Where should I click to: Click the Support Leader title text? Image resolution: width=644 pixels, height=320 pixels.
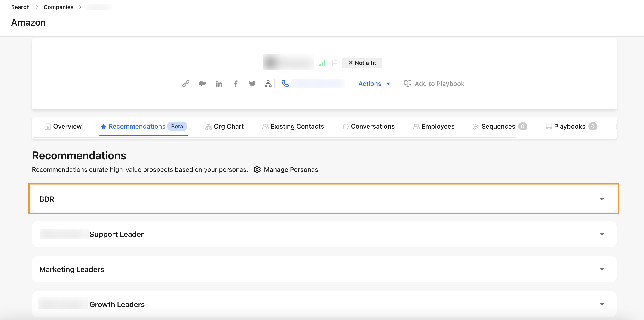pos(117,234)
